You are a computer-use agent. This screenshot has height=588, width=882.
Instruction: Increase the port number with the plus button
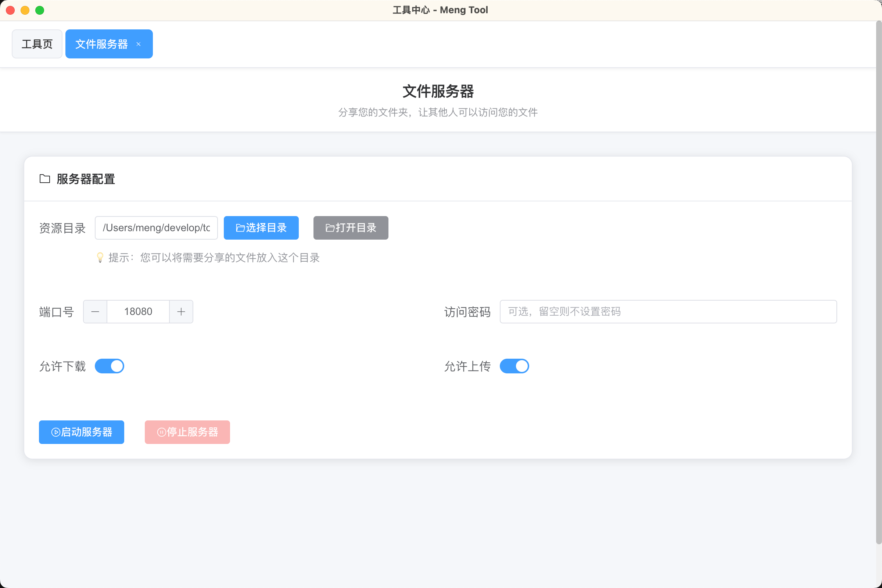coord(181,312)
